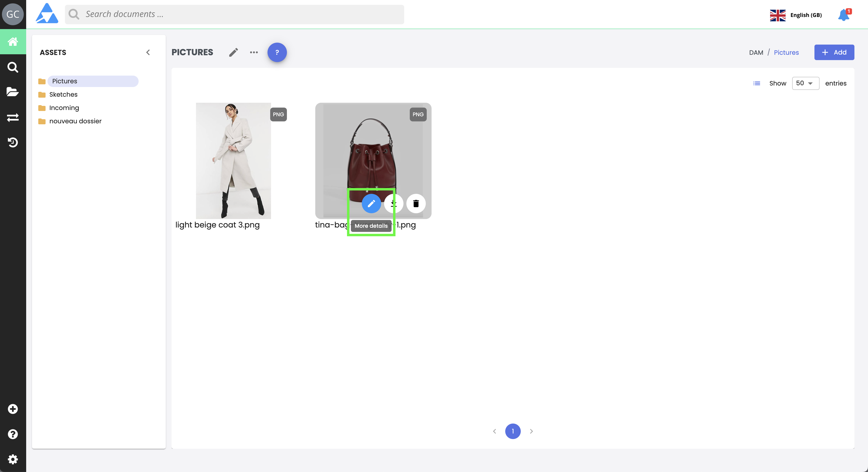Click the home icon in sidebar

tap(13, 42)
